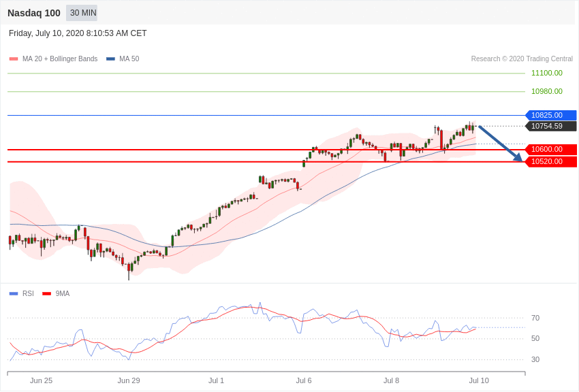Click the blue downward forecast arrow
This screenshot has width=579, height=392.
[x=500, y=143]
